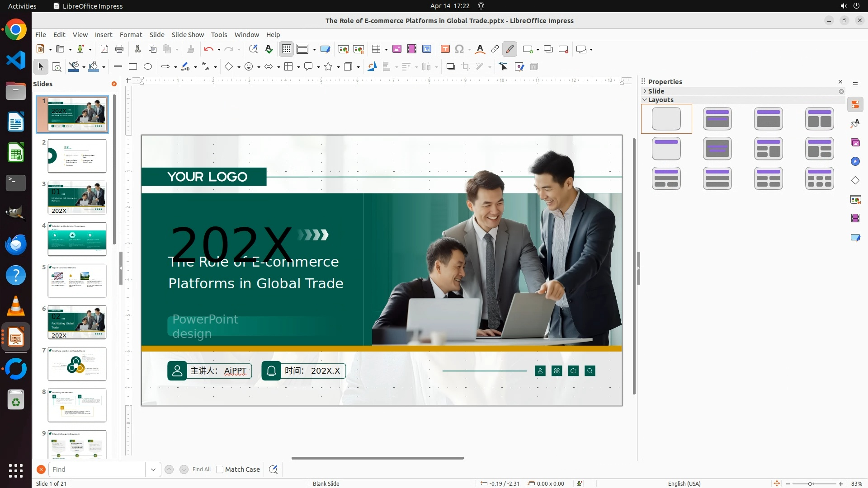Click the Find All button

tap(201, 469)
